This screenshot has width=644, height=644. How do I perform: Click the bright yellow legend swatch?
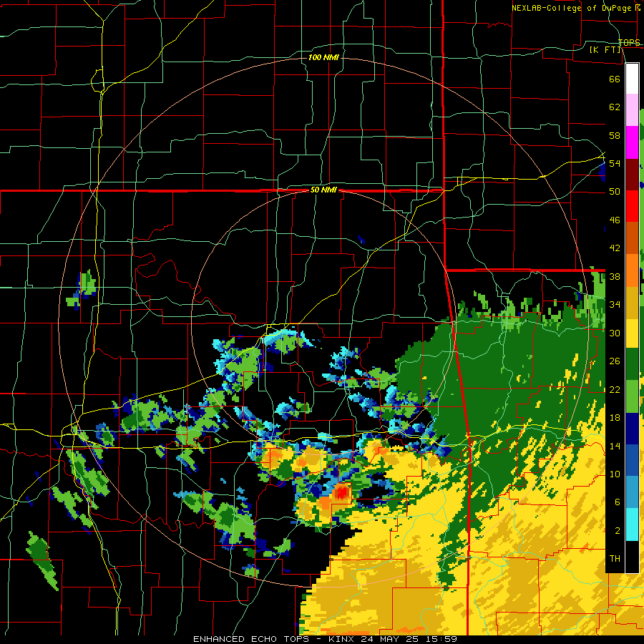pyautogui.click(x=632, y=333)
